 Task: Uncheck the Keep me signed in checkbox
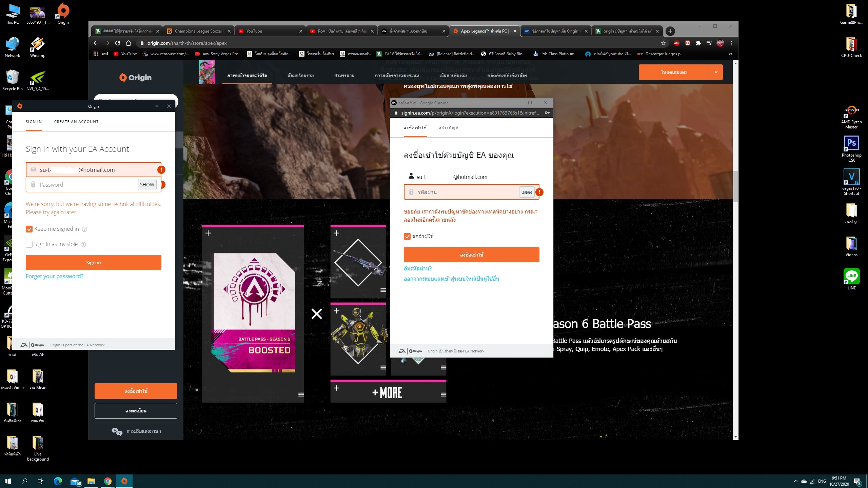29,229
